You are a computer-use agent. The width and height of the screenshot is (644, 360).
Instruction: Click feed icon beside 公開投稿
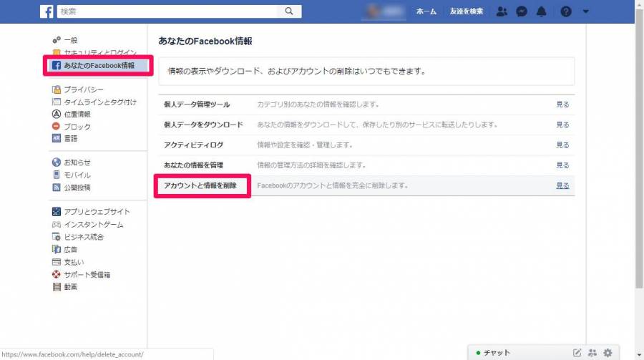57,188
